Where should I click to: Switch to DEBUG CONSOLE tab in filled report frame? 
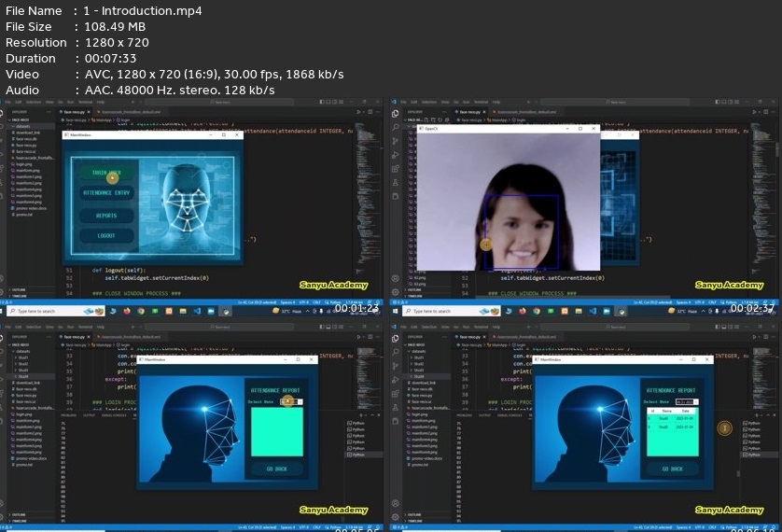(510, 414)
